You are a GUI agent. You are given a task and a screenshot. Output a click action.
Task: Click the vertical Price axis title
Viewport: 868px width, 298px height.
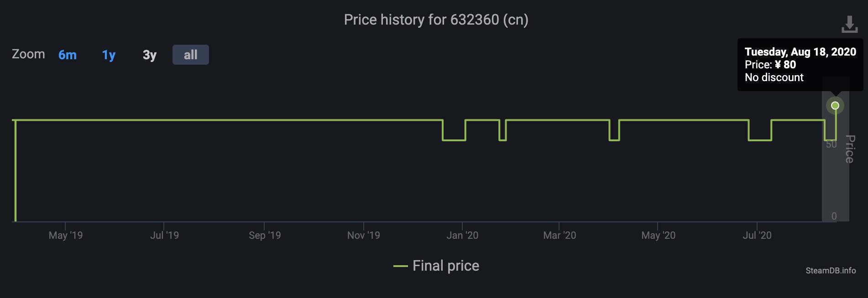(x=849, y=149)
